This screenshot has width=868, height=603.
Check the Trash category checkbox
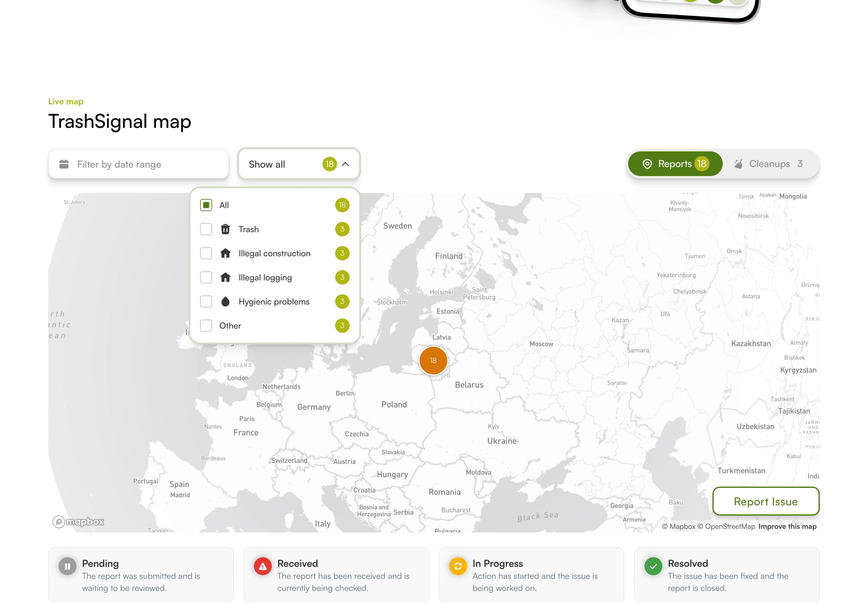click(206, 229)
